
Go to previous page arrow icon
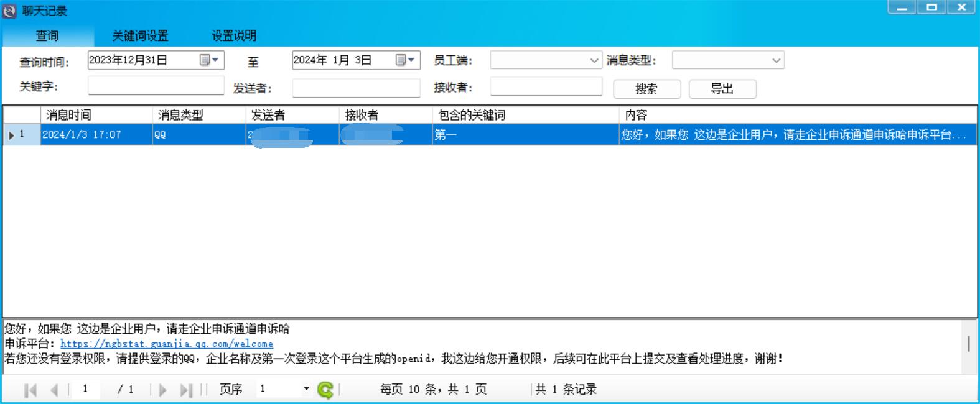(x=54, y=390)
